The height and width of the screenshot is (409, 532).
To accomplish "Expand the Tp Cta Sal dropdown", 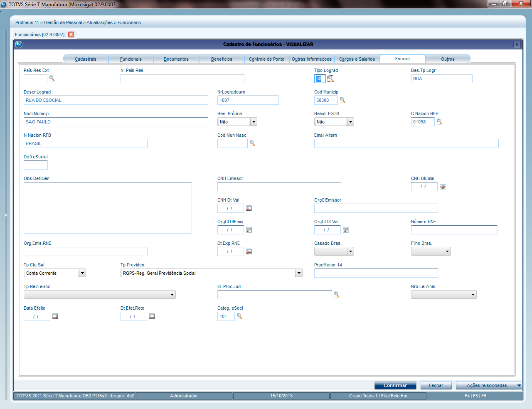I will [x=82, y=273].
